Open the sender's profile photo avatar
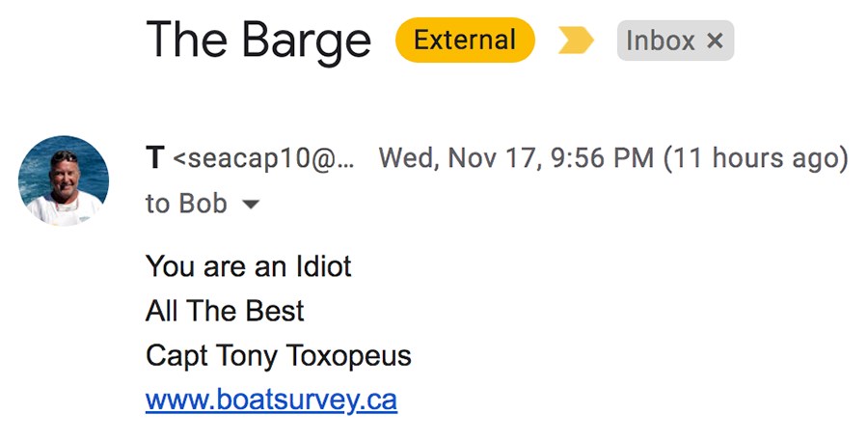The width and height of the screenshot is (868, 442). [x=64, y=181]
